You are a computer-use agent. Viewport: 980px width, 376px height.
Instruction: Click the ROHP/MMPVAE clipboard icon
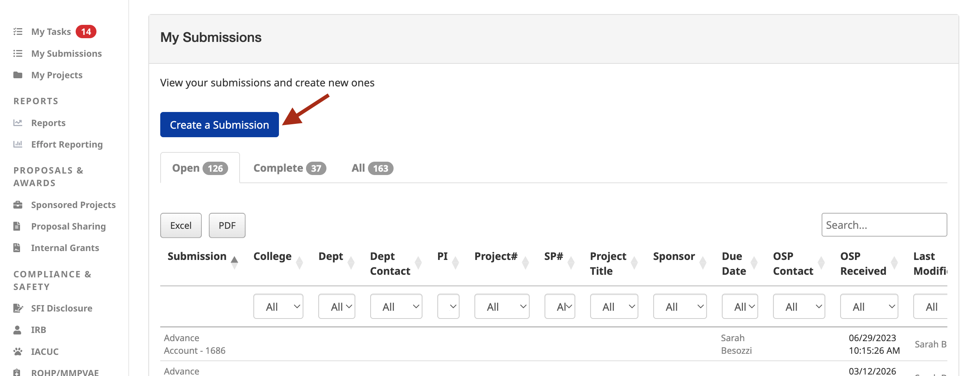coord(17,372)
